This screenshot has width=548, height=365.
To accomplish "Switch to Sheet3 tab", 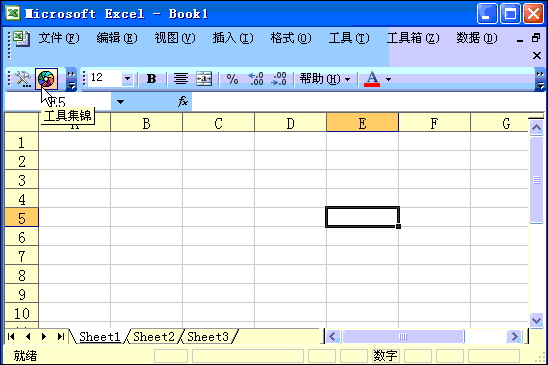I will click(208, 336).
